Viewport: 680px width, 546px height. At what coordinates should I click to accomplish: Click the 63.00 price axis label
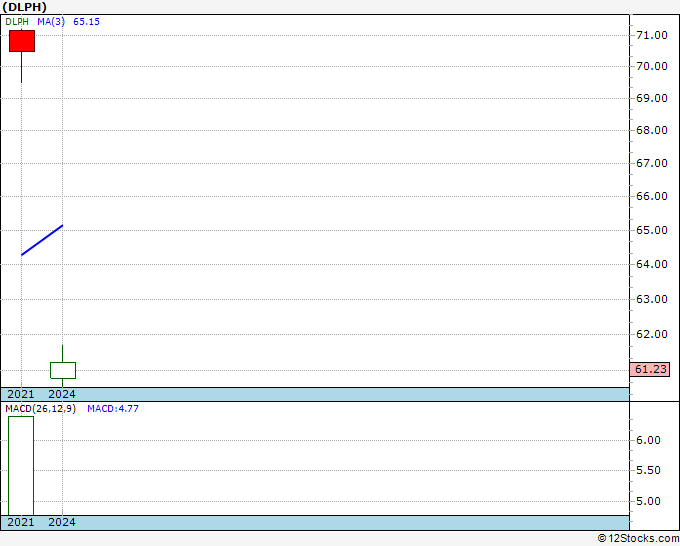click(651, 299)
